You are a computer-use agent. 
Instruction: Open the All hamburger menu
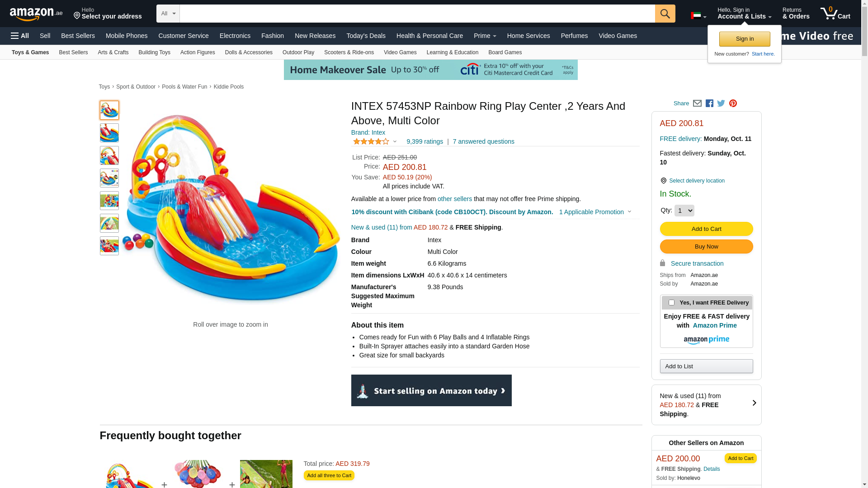(20, 36)
